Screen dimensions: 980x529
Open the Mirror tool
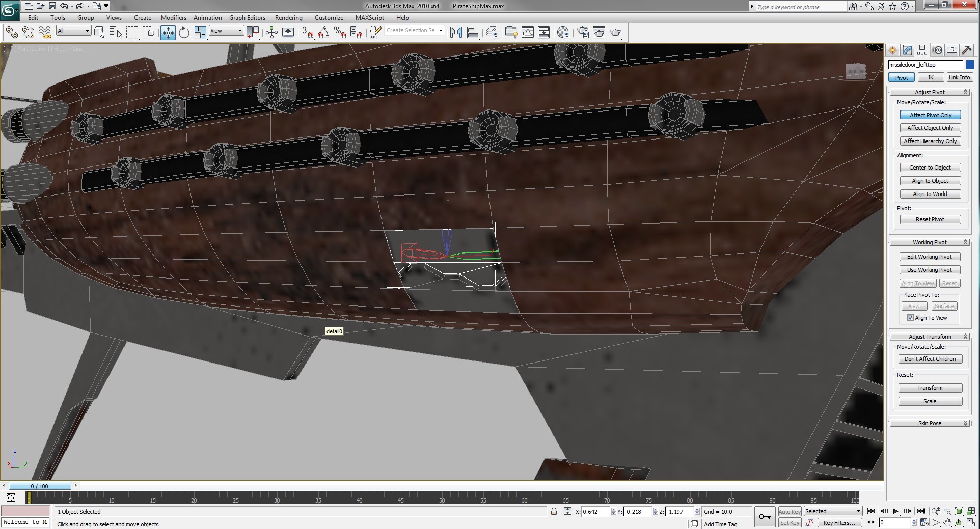pyautogui.click(x=456, y=33)
